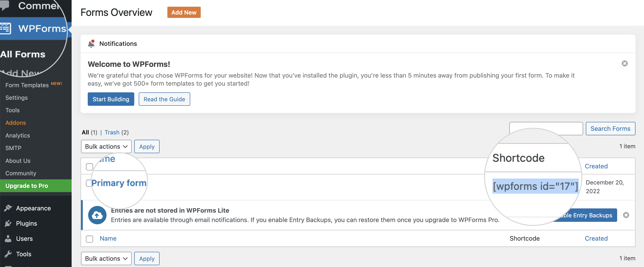
Task: Click the [wpforms id="17"] shortcode
Action: coord(535,186)
